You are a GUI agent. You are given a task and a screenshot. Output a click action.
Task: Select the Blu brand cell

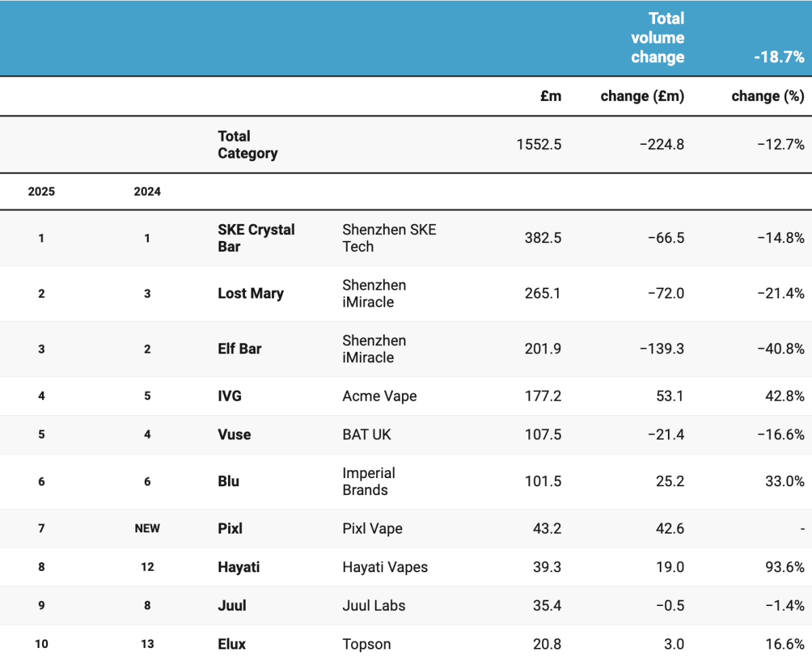coord(229,481)
